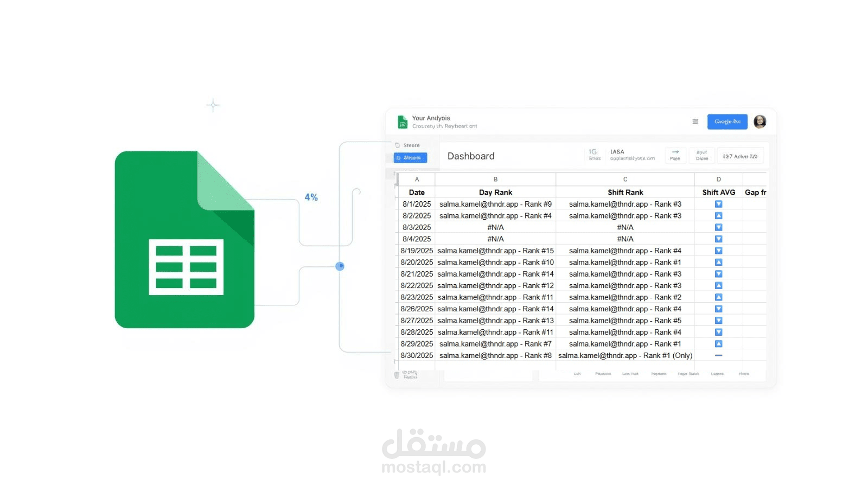Select column C header

[625, 179]
